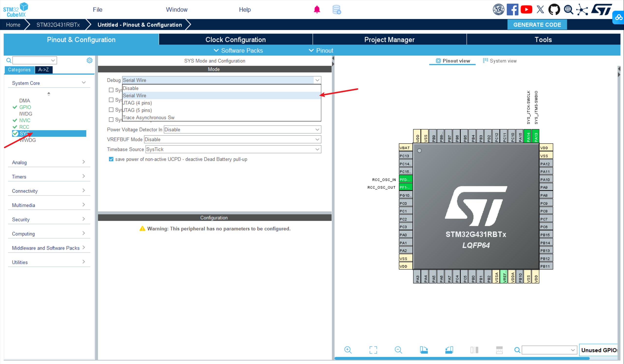Viewport: 624px width, 364px height.
Task: Toggle the last Sys checkbox in Mode
Action: [x=111, y=120]
